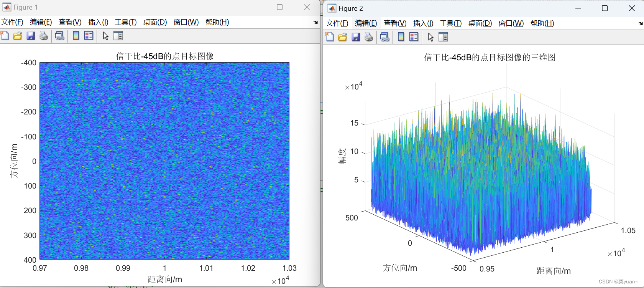Open file icon in Figure 1 toolbar
This screenshot has width=644, height=288.
coord(17,36)
